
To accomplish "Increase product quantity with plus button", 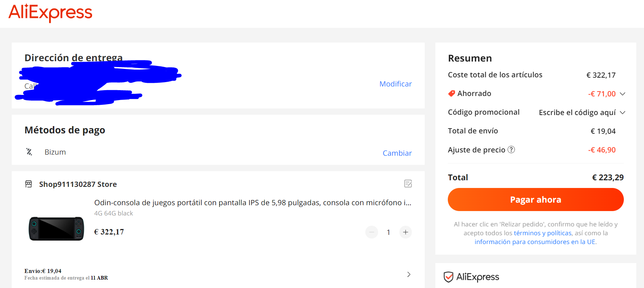I will coord(405,232).
